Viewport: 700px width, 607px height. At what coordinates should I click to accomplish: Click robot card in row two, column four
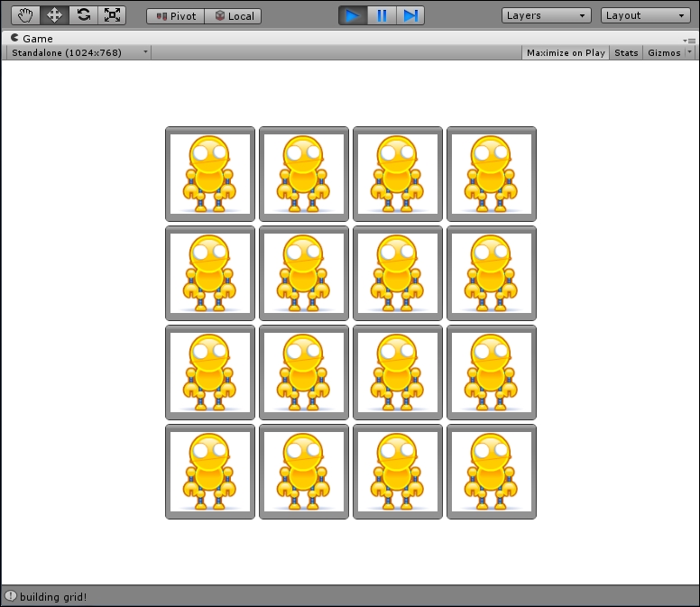pos(492,273)
